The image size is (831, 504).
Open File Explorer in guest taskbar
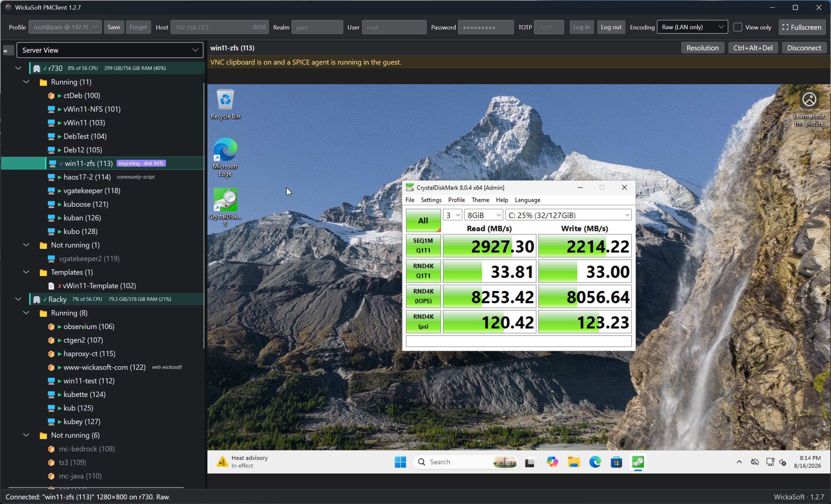(x=573, y=462)
